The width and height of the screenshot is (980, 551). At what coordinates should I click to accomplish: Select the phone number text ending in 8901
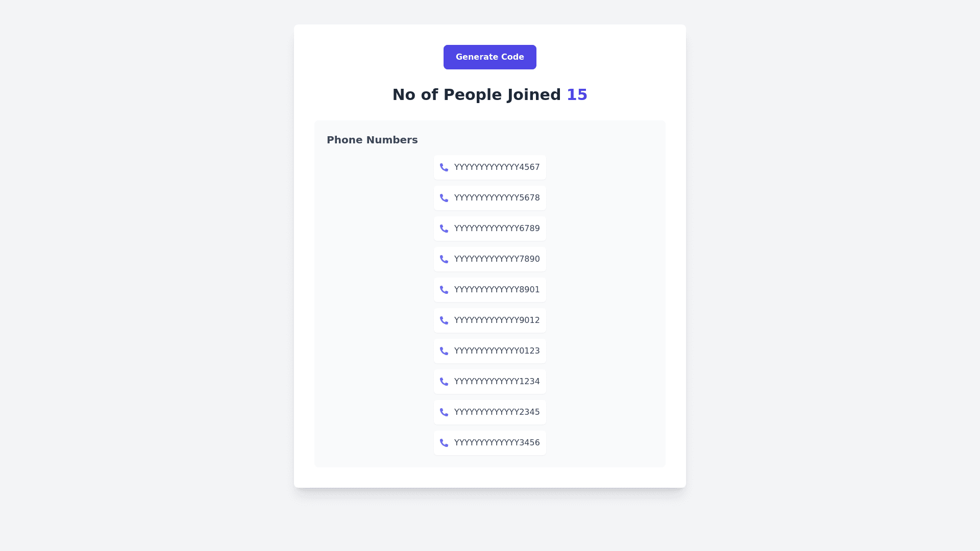coord(497,290)
